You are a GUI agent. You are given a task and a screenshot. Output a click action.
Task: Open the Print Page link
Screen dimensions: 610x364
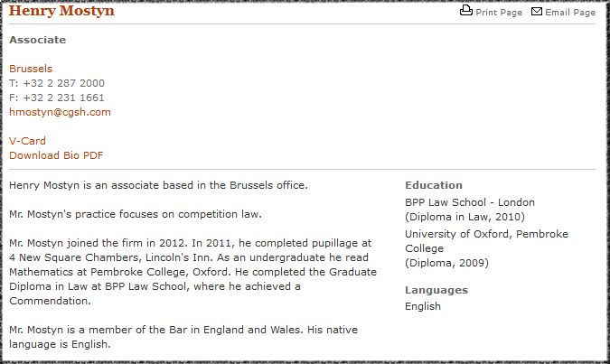pos(499,13)
